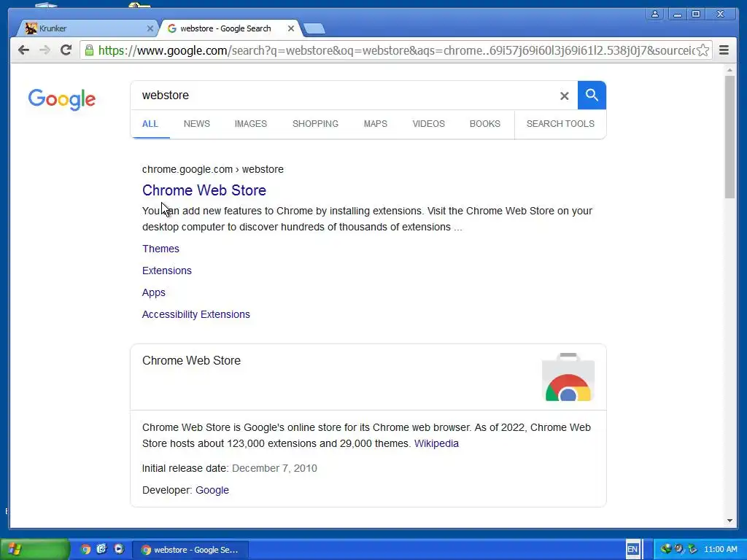Open the Extensions sitelink
This screenshot has width=747, height=560.
pos(167,271)
